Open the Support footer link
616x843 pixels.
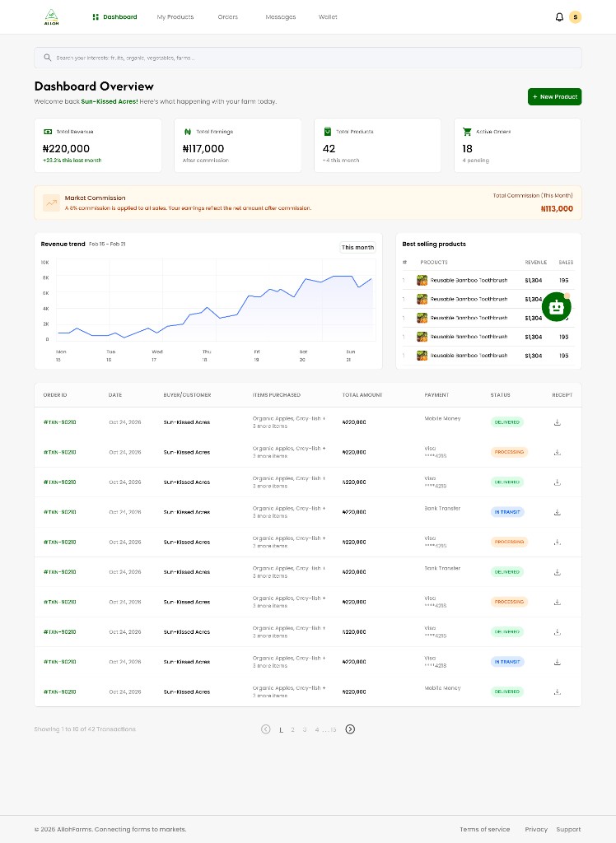[x=569, y=829]
